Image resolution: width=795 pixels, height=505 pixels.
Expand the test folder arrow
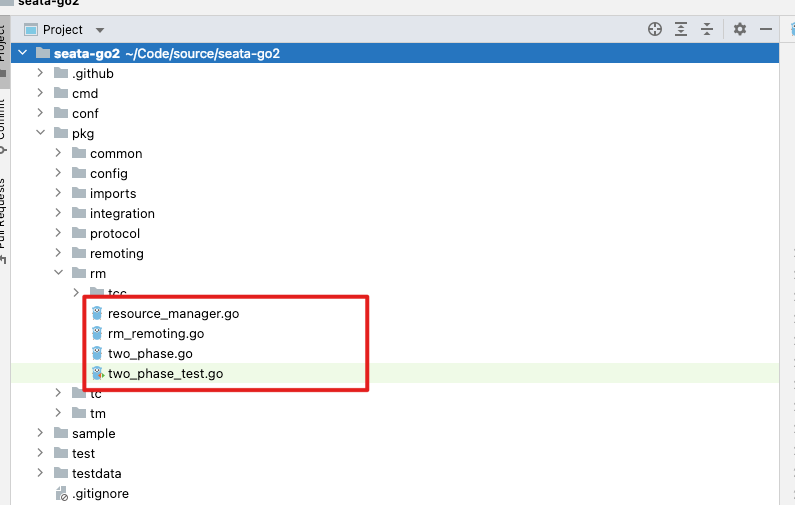tap(40, 453)
